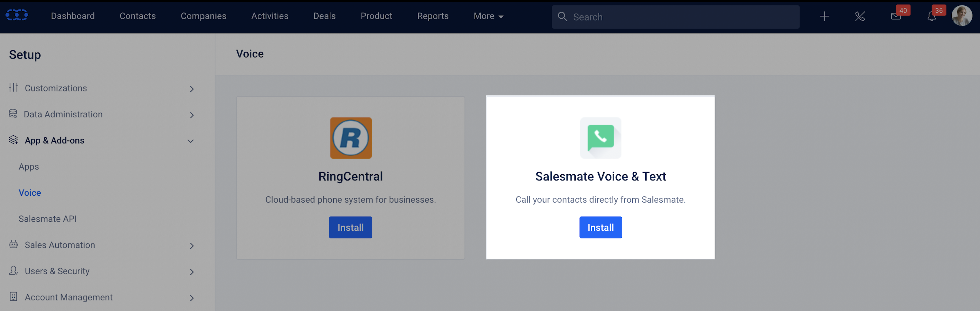Install Salesmate Voice & Text

pyautogui.click(x=600, y=227)
